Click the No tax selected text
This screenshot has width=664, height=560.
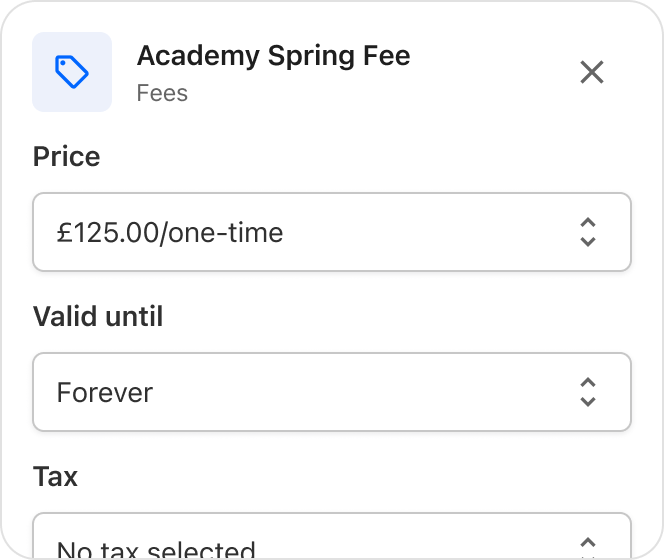point(156,549)
